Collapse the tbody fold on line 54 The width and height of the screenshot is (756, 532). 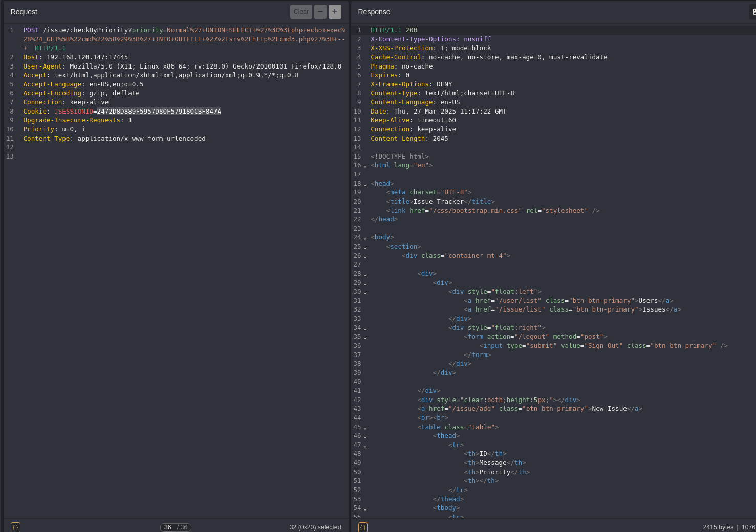click(x=365, y=508)
